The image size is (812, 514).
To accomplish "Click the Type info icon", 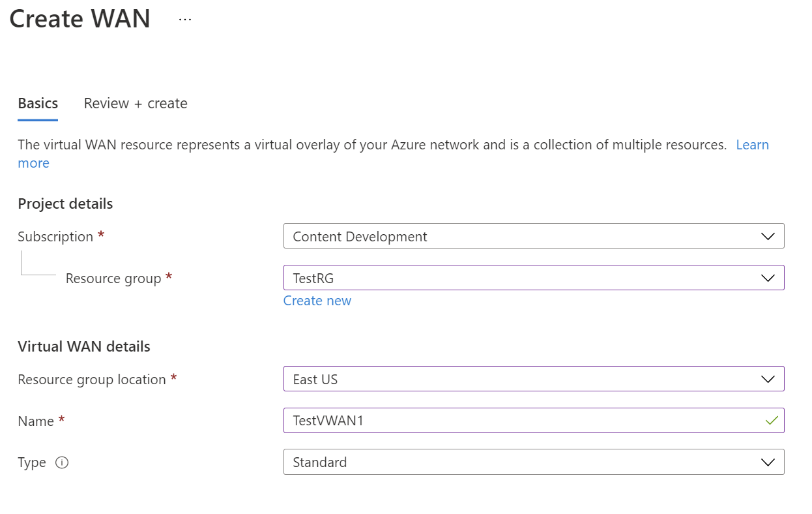I will coord(62,462).
